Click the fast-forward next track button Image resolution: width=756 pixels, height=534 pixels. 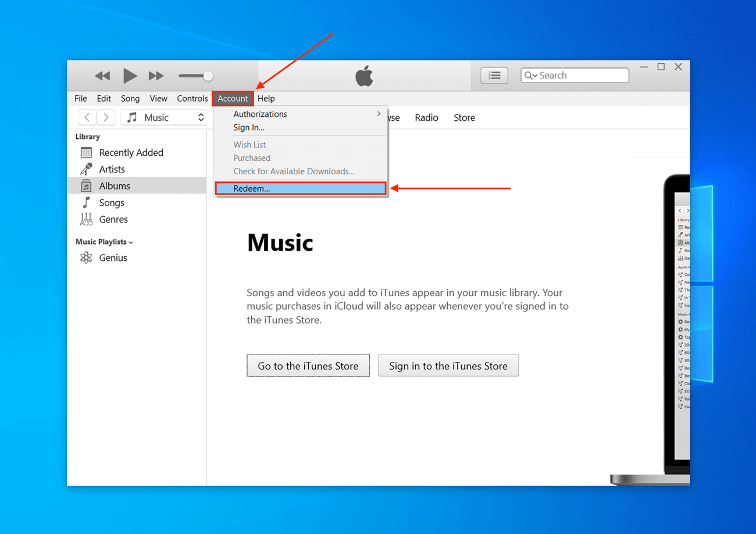click(x=156, y=76)
